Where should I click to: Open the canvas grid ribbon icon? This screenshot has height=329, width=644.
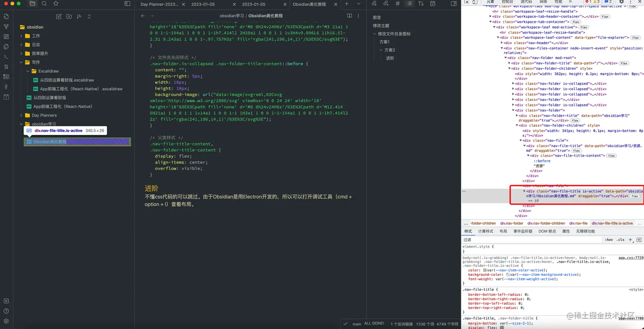[6, 37]
